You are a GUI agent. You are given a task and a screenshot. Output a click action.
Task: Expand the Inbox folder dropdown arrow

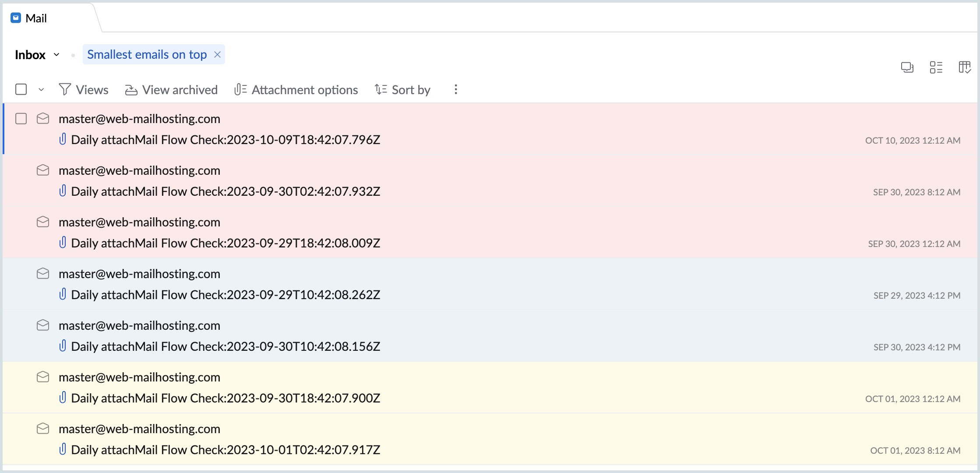point(56,55)
